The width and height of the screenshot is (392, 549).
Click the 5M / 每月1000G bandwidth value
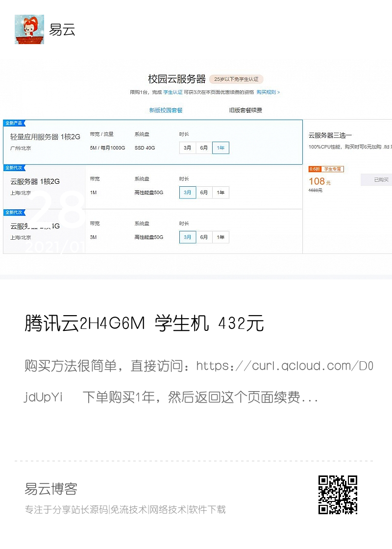[107, 148]
